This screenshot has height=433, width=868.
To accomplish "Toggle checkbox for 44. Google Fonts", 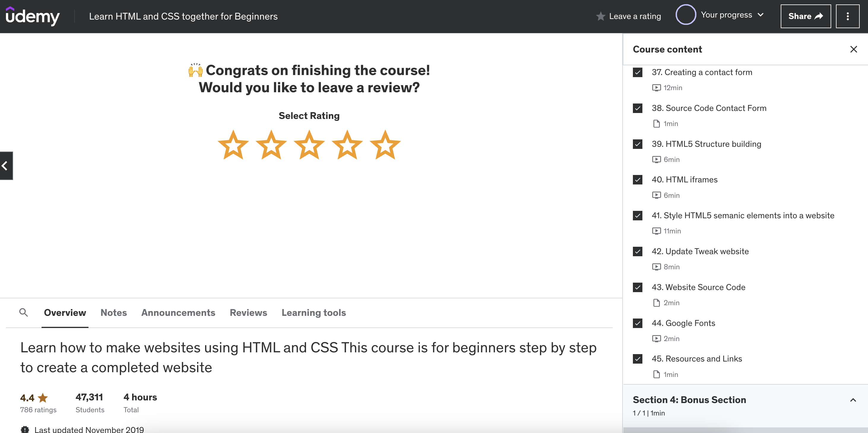I will coord(637,323).
